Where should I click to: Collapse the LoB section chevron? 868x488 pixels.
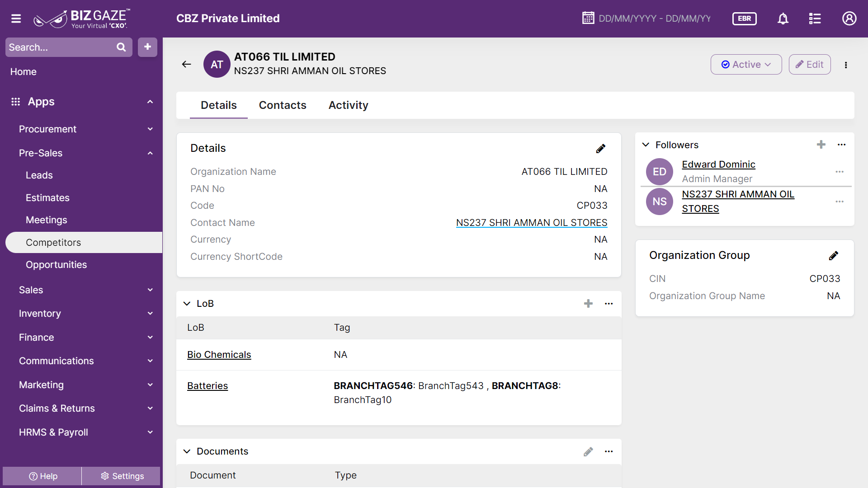(187, 304)
